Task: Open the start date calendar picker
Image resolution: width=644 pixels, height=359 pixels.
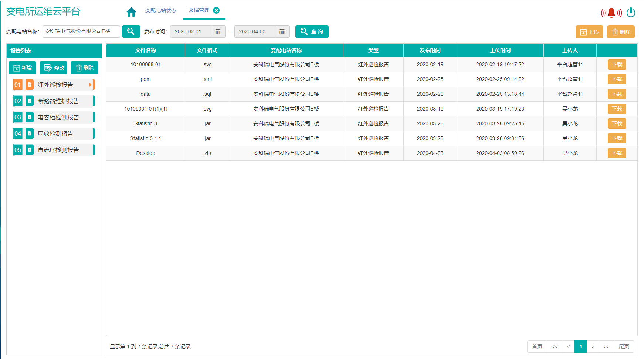Action: [218, 31]
